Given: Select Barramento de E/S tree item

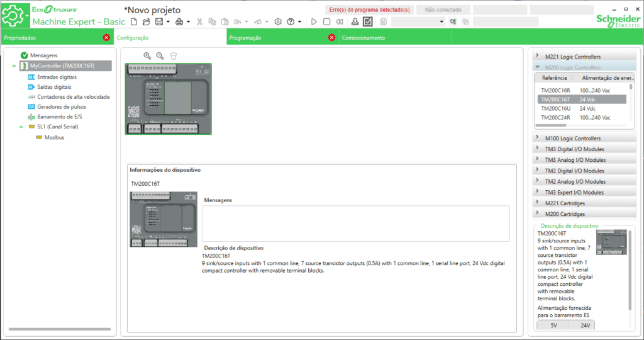Looking at the screenshot, I should coord(60,116).
